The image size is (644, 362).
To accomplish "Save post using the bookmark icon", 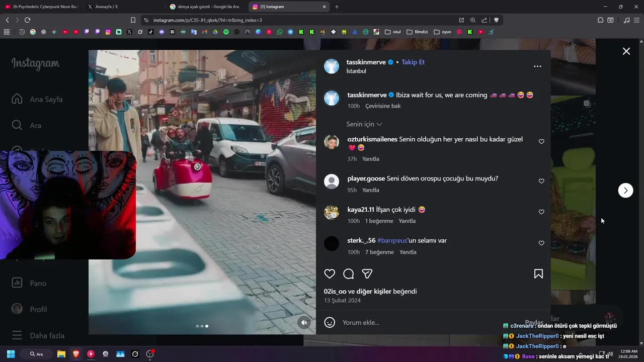I will (x=538, y=274).
